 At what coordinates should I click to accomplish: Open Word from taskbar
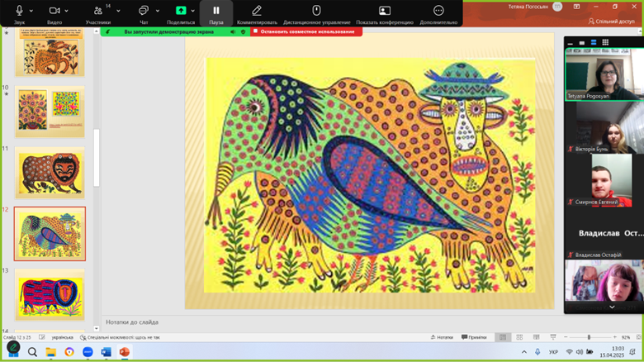(x=106, y=352)
